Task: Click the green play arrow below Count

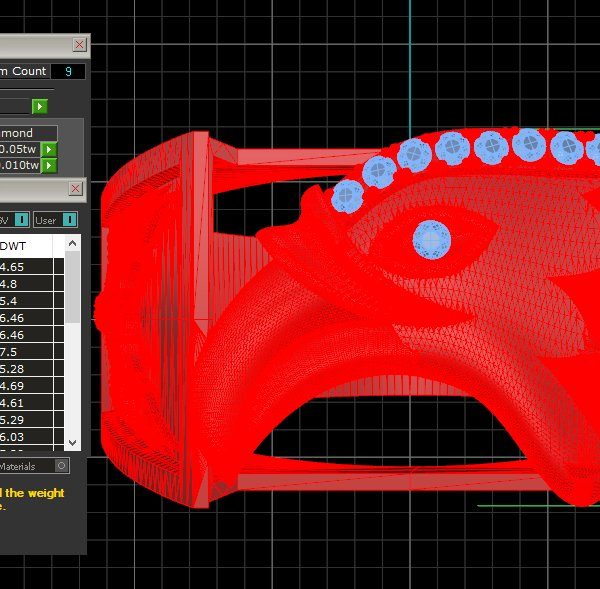Action: point(40,106)
